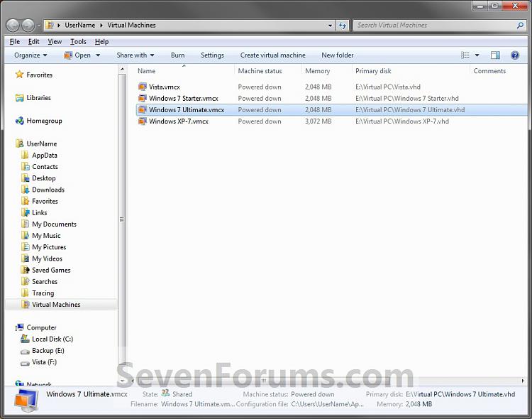Open the Tools menu

coord(78,41)
